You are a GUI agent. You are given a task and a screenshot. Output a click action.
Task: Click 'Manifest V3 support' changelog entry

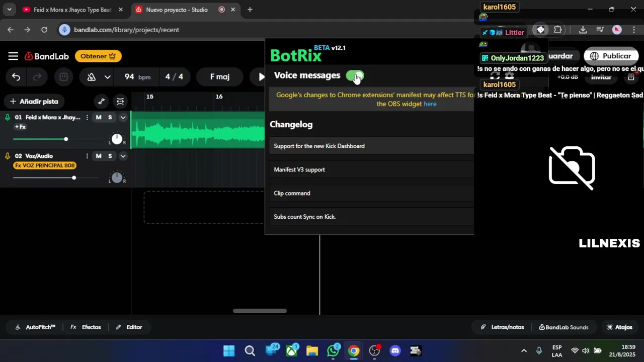click(371, 169)
